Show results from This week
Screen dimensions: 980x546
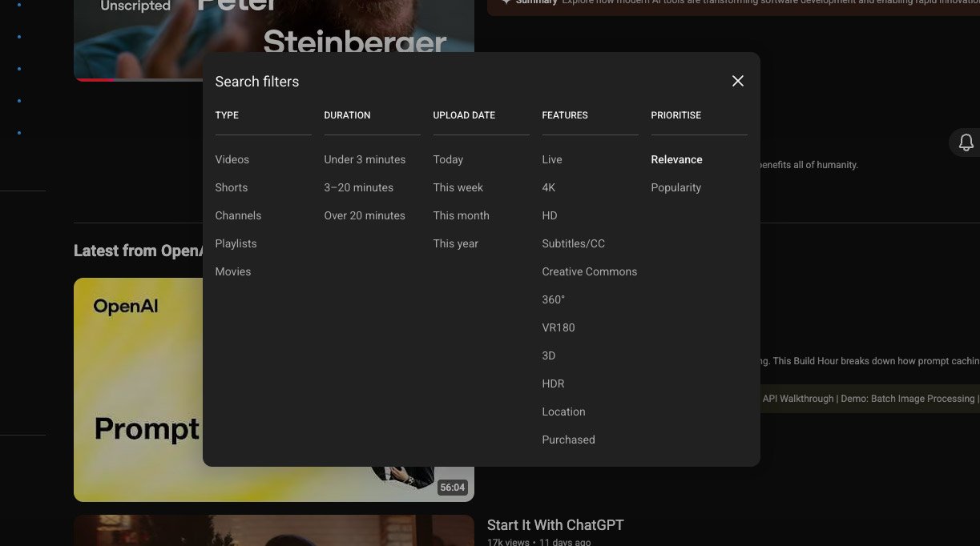click(458, 187)
